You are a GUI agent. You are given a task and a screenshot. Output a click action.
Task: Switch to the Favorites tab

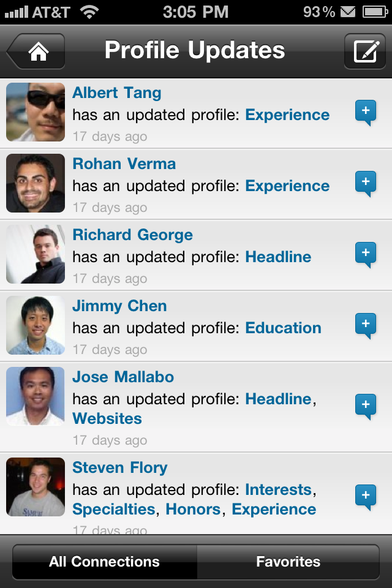coord(288,562)
